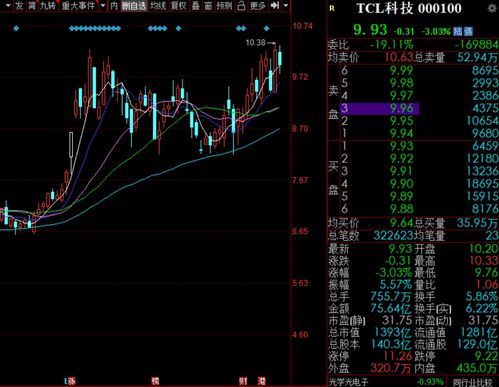
Task: Click the arrow-to-bar icon in toolbar
Action: pyautogui.click(x=275, y=5)
